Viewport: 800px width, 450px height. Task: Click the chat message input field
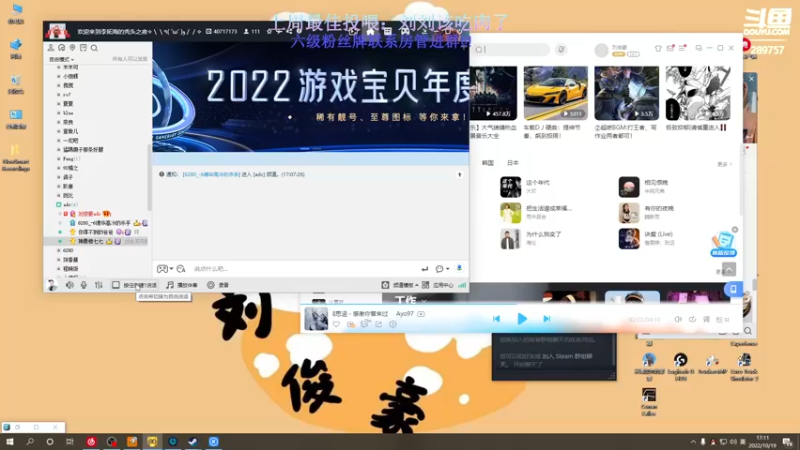pos(304,269)
